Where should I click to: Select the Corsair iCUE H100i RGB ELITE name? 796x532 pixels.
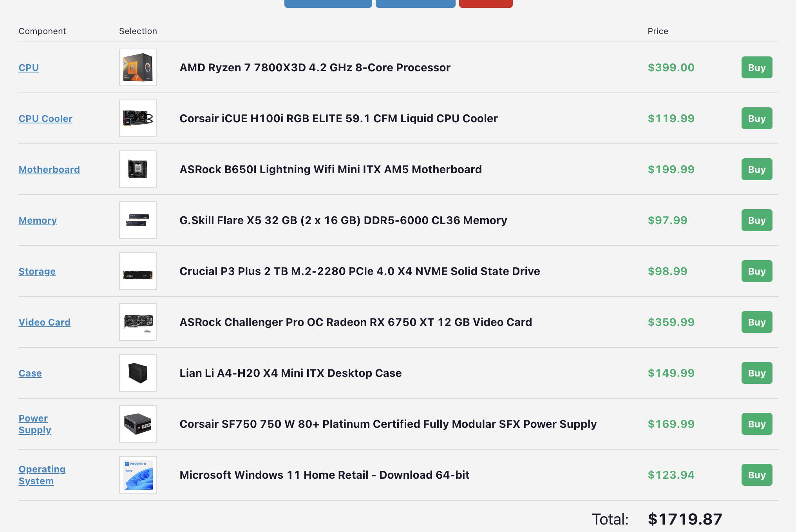[338, 118]
